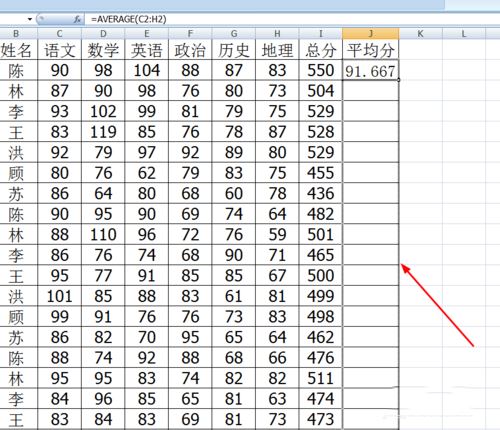Select the average cell showing 91.667
Viewport: 500px width, 430px height.
click(x=371, y=70)
